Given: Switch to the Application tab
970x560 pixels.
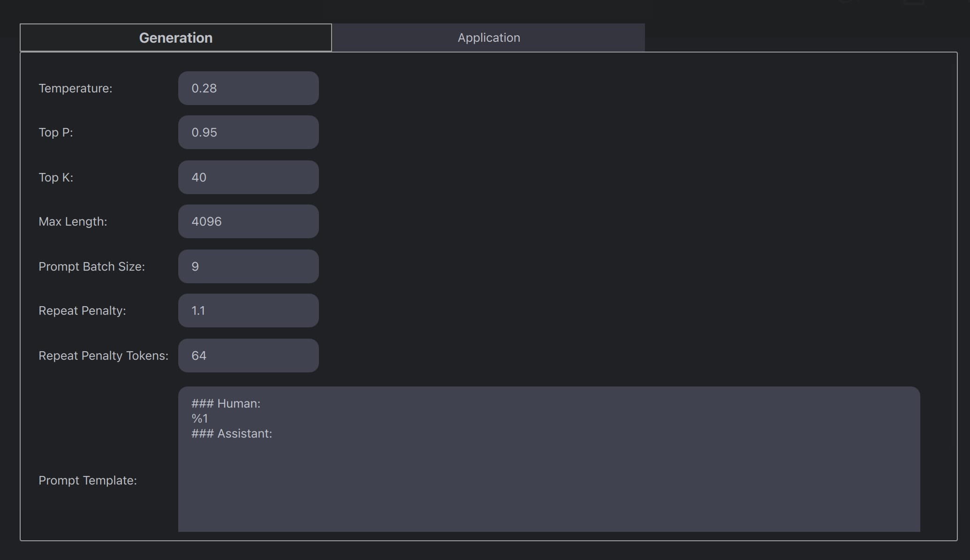Looking at the screenshot, I should coord(488,38).
